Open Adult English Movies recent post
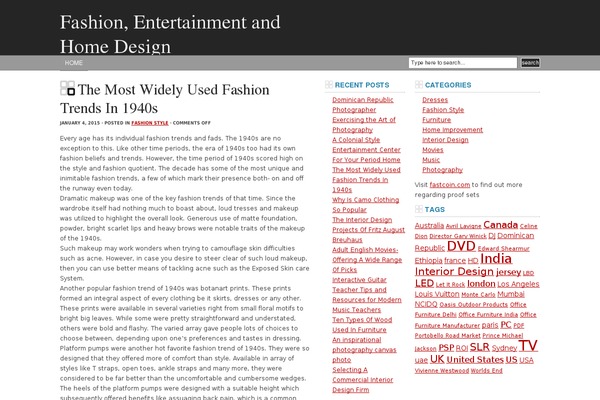600x400 pixels. click(x=367, y=260)
